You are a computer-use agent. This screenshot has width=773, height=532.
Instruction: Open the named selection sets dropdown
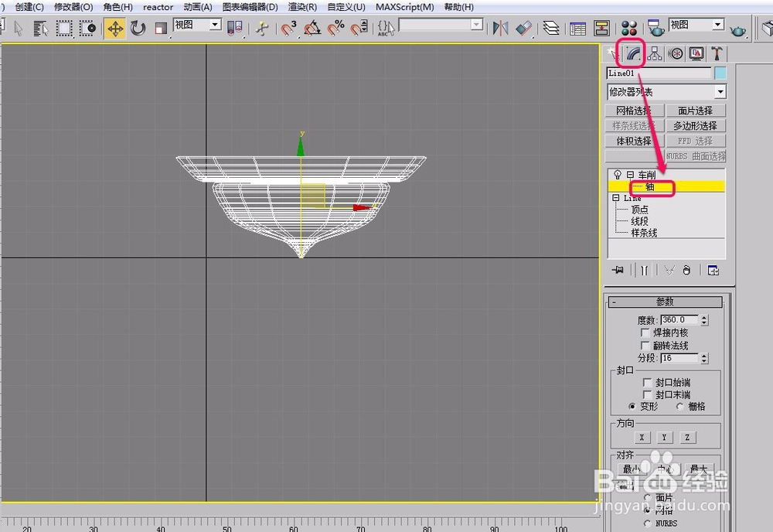[x=441, y=25]
